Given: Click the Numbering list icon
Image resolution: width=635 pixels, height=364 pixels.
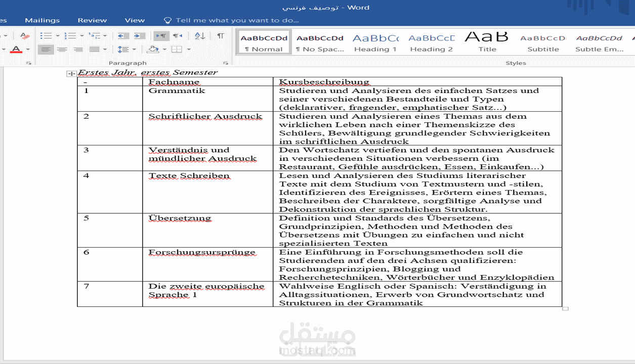Looking at the screenshot, I should pos(70,36).
